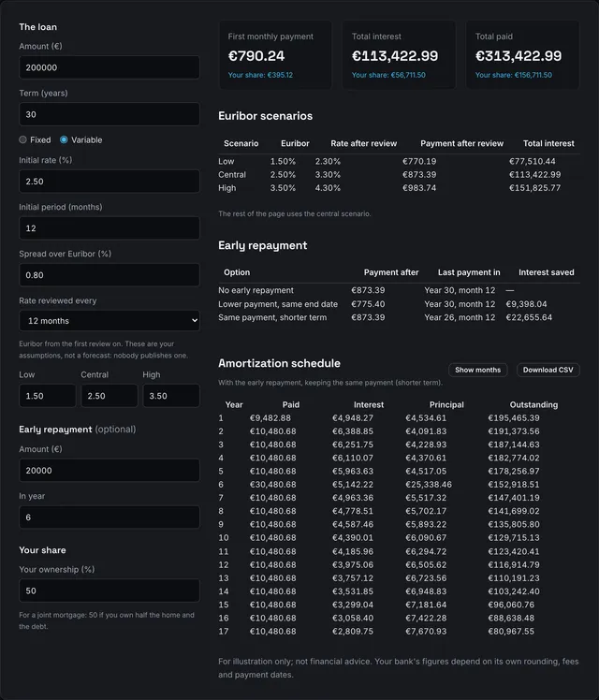Screen dimensions: 599x700
Task: Click the scenario total interest €77,510.44
Action: click(533, 161)
